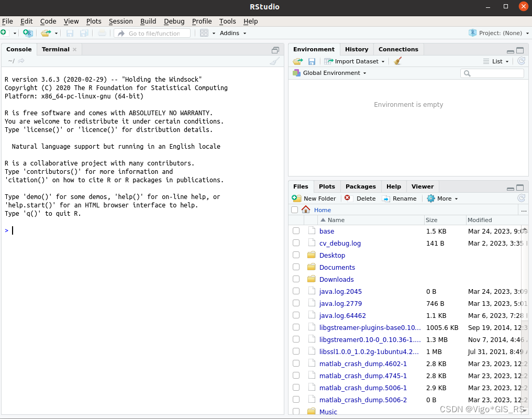Viewport: 532px width, 419px height.
Task: Check the box next to cv_debug.log
Action: point(296,243)
